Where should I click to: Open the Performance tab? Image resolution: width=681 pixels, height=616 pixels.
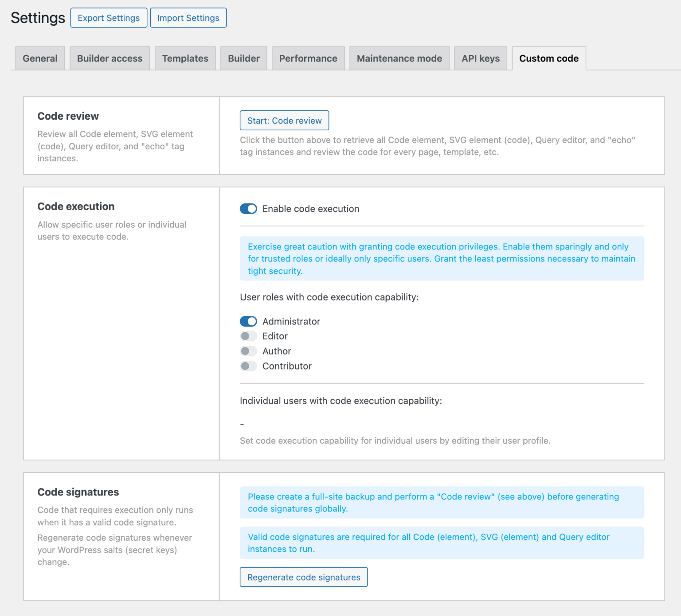(x=308, y=58)
